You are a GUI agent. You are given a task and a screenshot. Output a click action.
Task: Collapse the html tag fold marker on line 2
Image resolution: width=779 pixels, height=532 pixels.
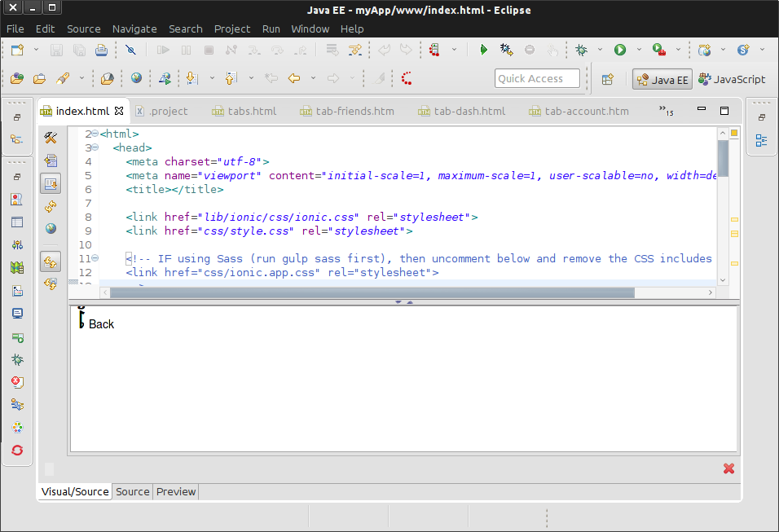click(95, 134)
